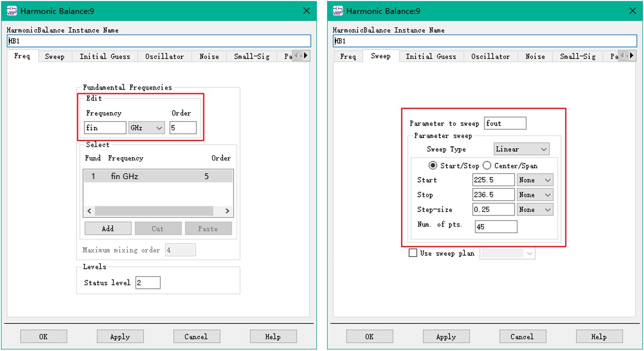This screenshot has width=644, height=351.
Task: Open the Step-size unit dropdown
Action: (535, 209)
